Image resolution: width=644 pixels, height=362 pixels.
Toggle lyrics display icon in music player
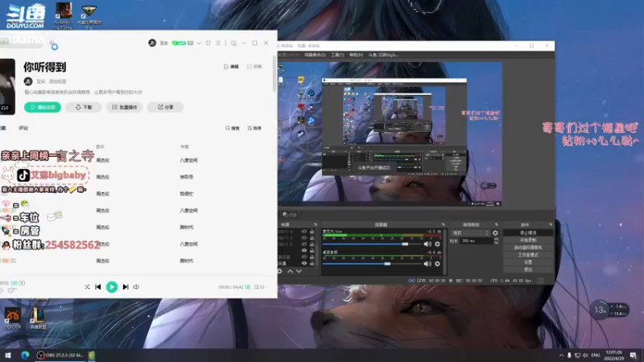pos(248,287)
